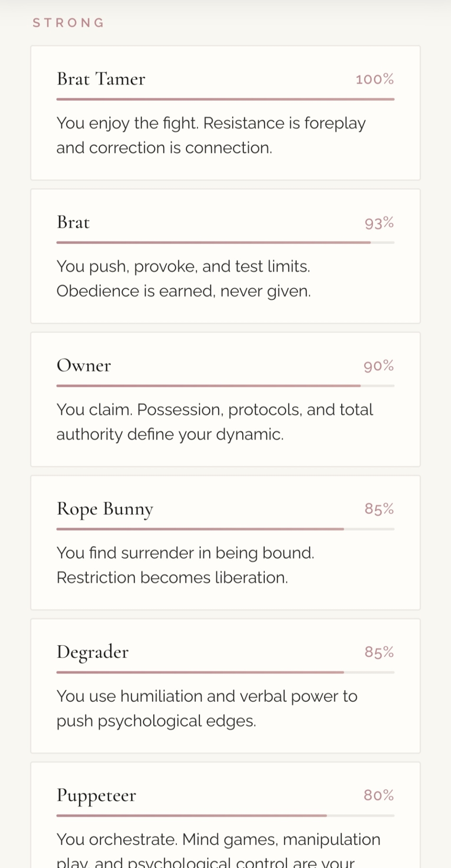
Task: Click the "Obedience is earned" description text
Action: (x=184, y=291)
